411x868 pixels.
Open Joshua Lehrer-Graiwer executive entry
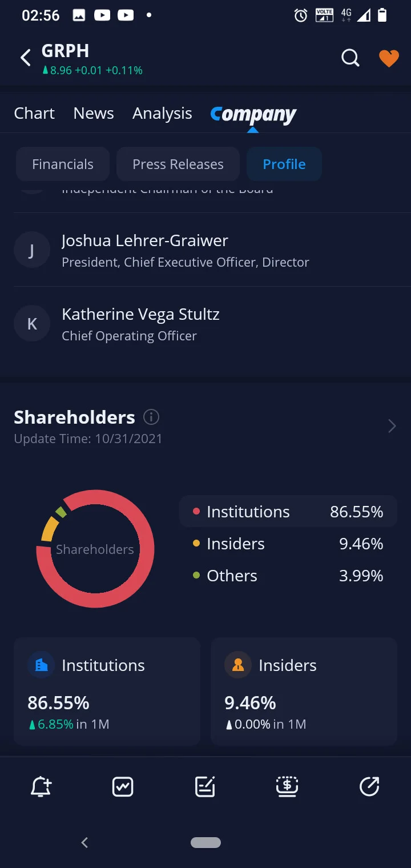(x=205, y=250)
